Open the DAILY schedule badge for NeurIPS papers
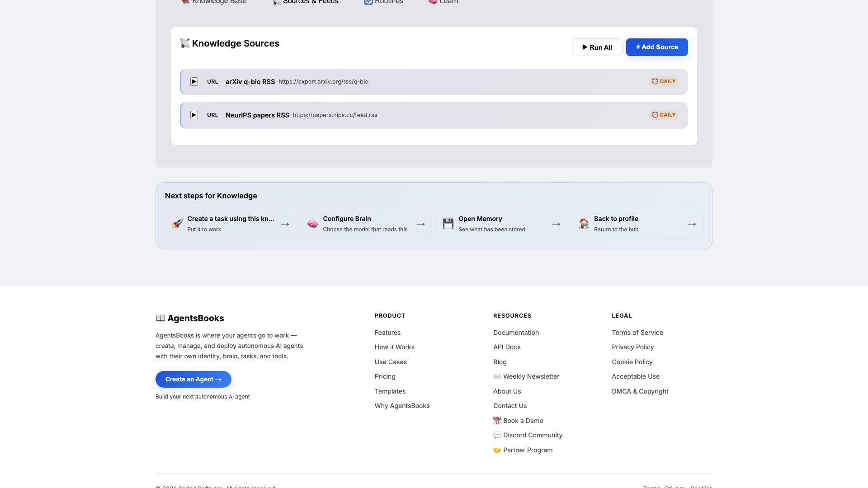868x488 pixels. pyautogui.click(x=664, y=115)
